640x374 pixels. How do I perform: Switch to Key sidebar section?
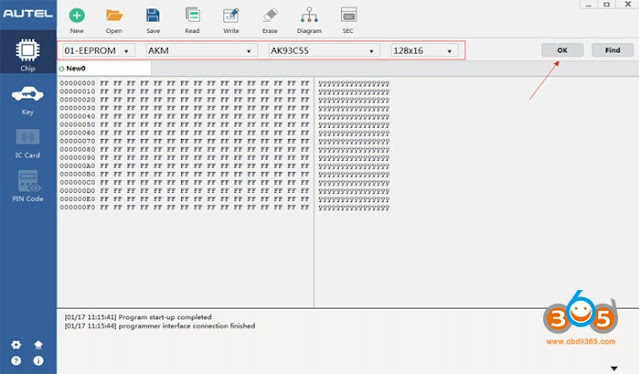[28, 100]
